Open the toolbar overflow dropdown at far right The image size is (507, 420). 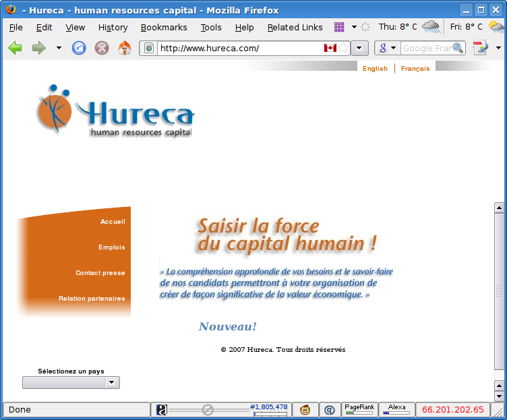pyautogui.click(x=498, y=48)
